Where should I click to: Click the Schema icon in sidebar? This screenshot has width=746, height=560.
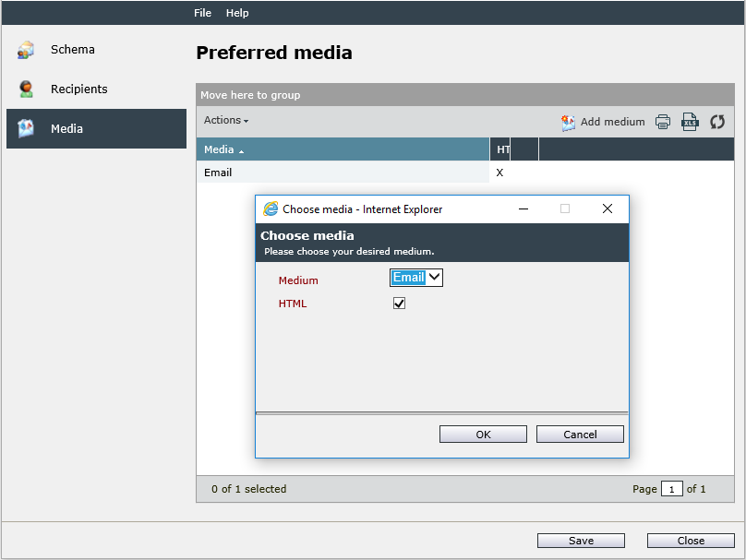point(26,50)
